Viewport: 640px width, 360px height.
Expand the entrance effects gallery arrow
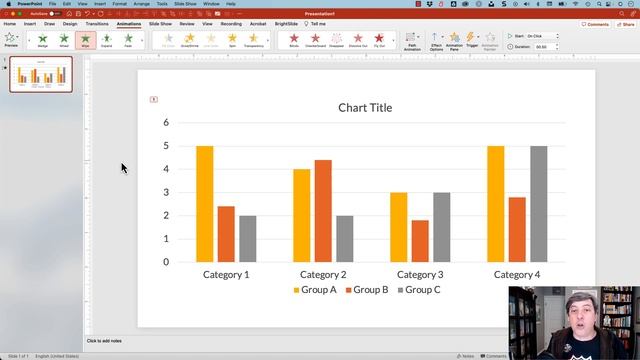point(142,40)
